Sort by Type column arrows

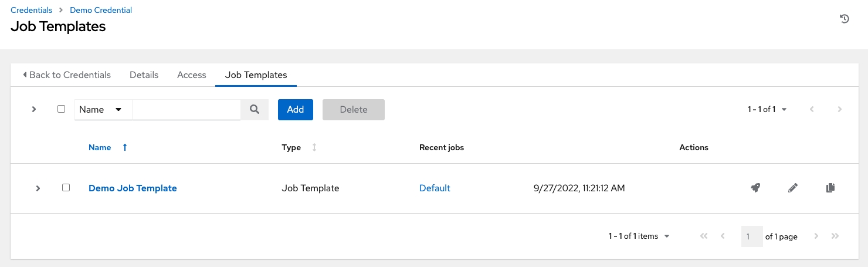coord(314,148)
